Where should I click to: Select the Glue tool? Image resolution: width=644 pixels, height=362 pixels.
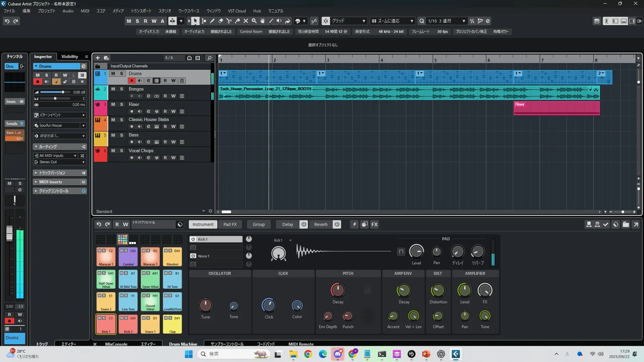pyautogui.click(x=237, y=21)
